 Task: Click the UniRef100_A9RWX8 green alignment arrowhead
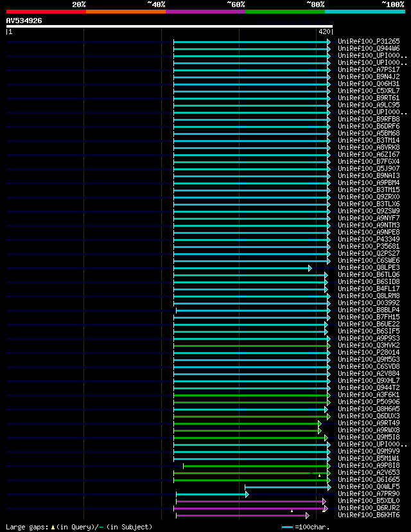click(x=319, y=431)
